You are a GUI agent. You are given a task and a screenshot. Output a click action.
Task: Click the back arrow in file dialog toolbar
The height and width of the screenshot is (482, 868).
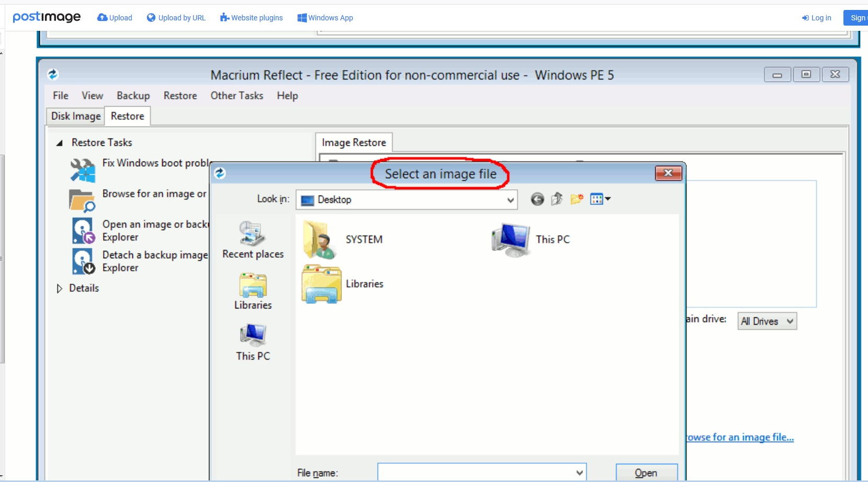pos(537,199)
